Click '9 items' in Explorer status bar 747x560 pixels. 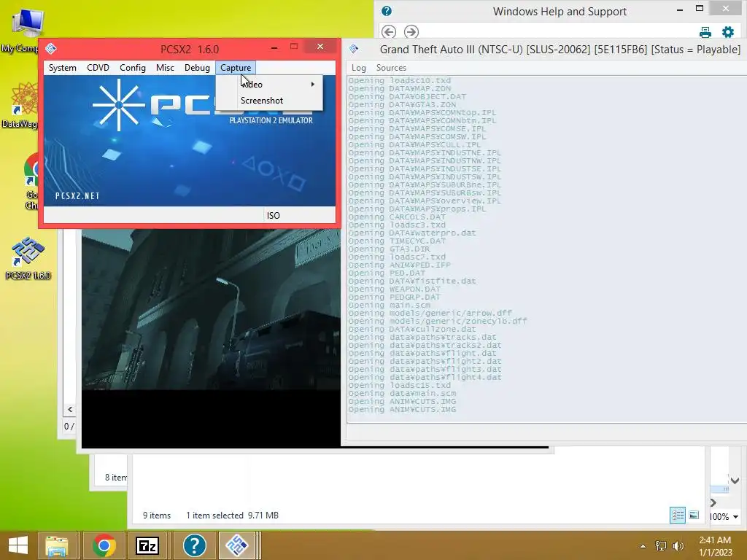tap(157, 516)
